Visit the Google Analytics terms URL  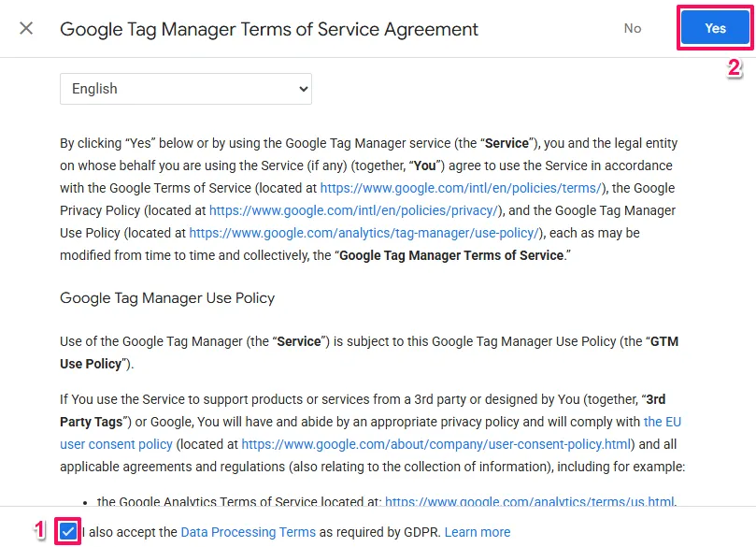[x=528, y=501]
